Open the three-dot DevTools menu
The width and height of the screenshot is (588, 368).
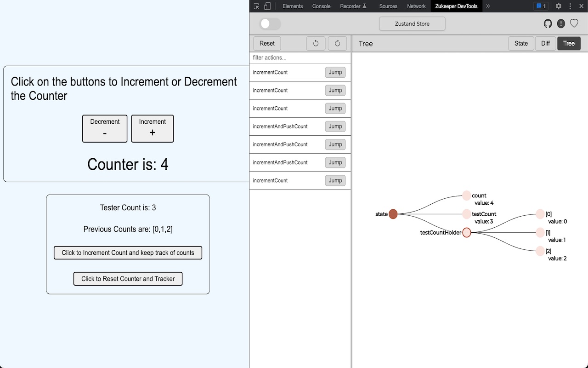570,6
